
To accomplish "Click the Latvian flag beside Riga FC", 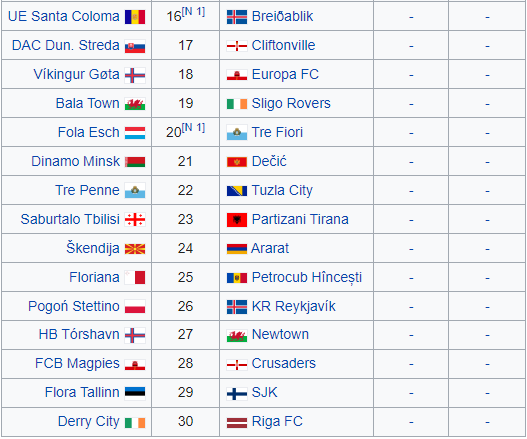I will (x=237, y=423).
